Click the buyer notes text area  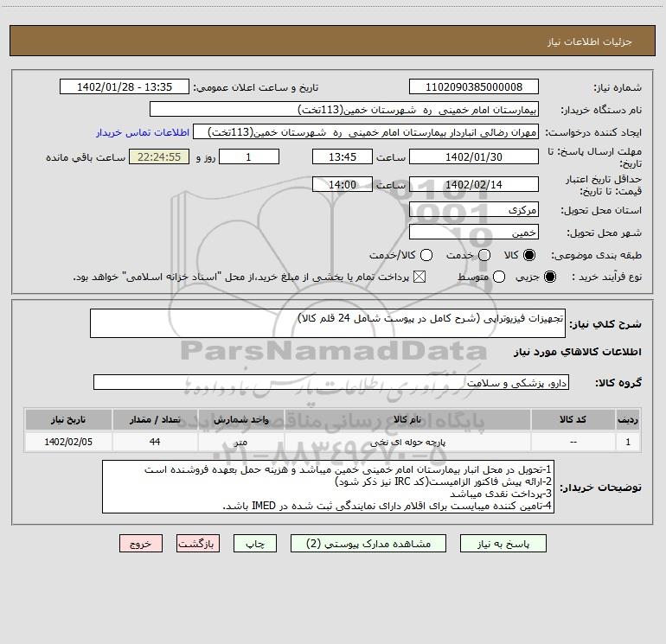pyautogui.click(x=329, y=487)
